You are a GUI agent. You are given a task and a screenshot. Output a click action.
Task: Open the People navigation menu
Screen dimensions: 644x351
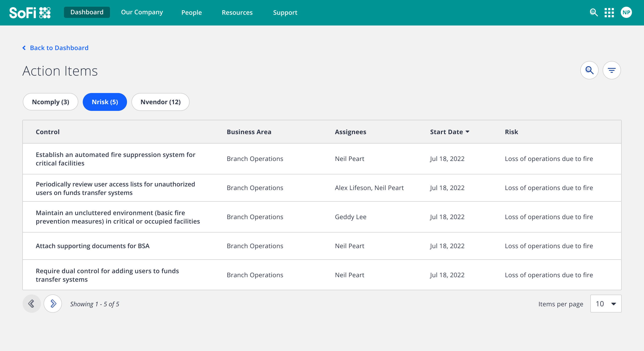click(191, 13)
